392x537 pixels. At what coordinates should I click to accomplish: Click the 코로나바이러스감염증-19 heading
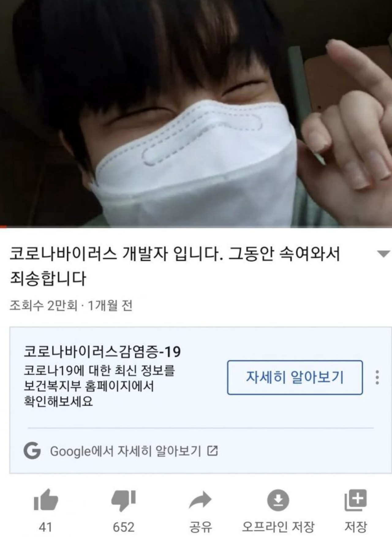[102, 351]
